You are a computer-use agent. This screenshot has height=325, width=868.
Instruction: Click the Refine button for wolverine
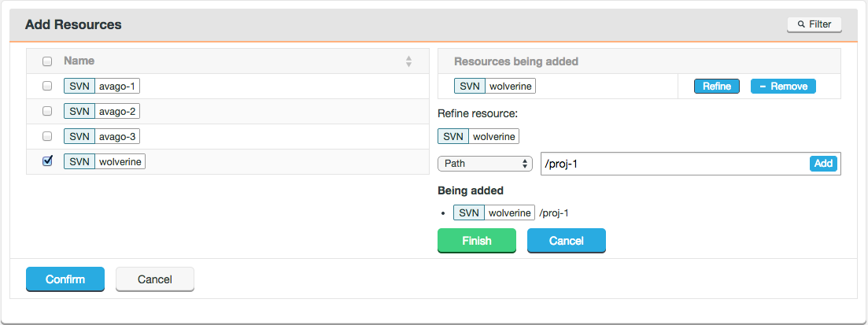(717, 87)
